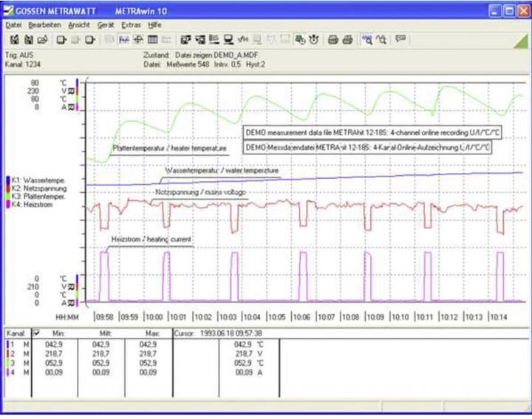
Task: Click the Meßwerte 548 info text
Action: [x=188, y=64]
